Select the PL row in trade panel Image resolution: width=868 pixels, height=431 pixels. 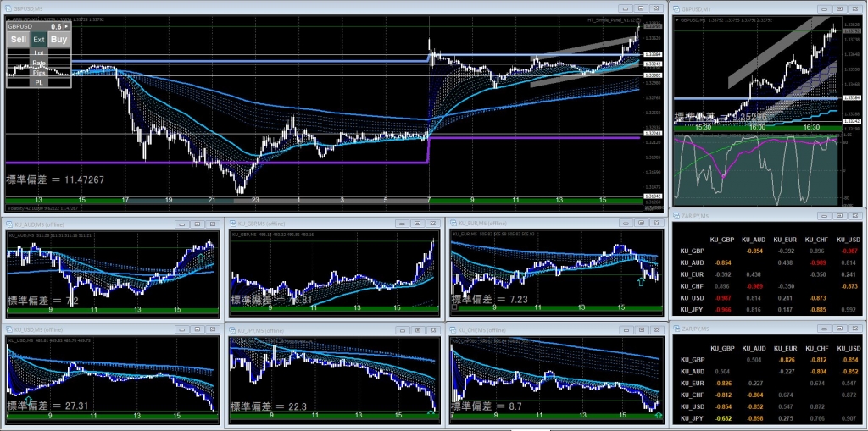tap(39, 83)
